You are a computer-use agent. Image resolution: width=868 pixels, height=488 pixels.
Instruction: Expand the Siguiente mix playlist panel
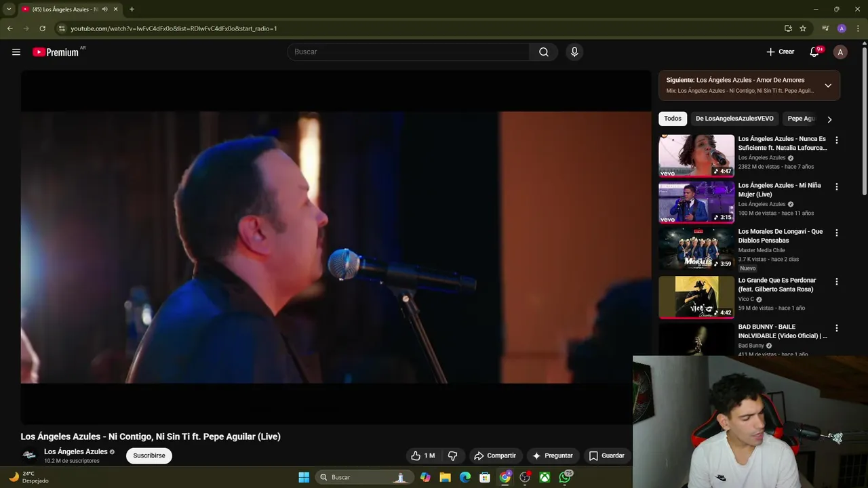click(828, 85)
